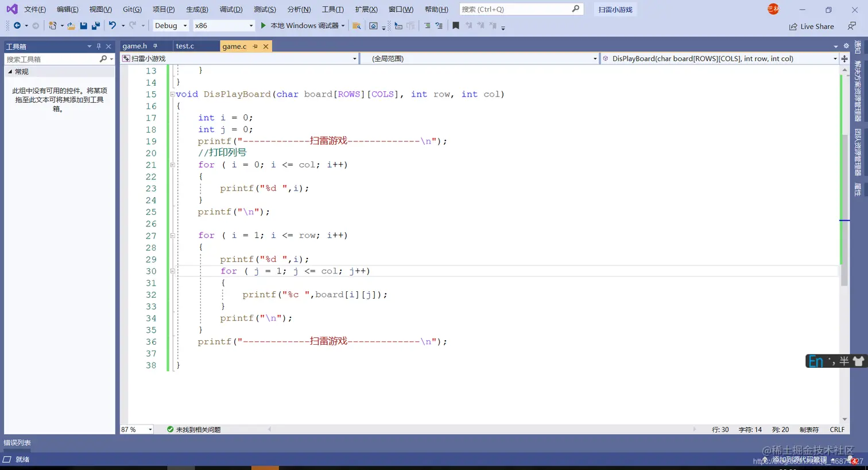Image resolution: width=868 pixels, height=470 pixels.
Task: Click the magnifier in the Ctrl+Q search box
Action: (x=576, y=9)
